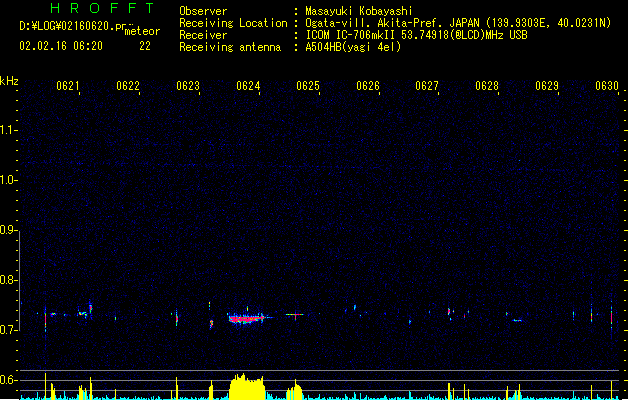Click the kHz axis unit label
Screen dimensions: 629x400
[x=9, y=81]
